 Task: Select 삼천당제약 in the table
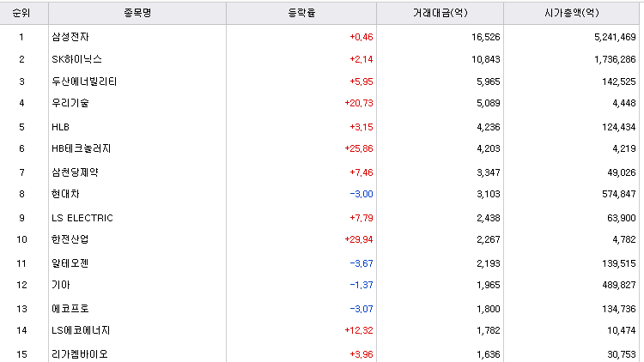click(75, 172)
